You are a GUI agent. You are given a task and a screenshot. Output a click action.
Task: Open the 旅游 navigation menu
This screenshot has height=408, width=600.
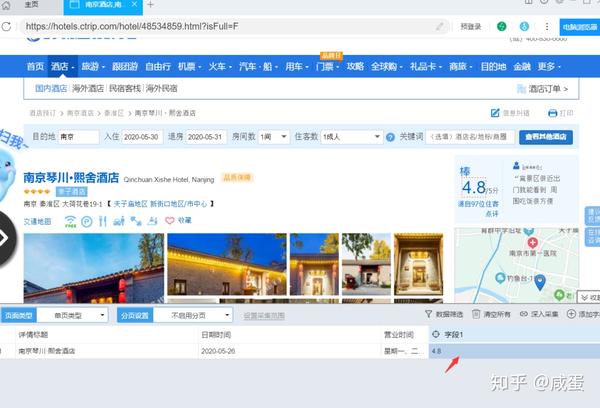[x=93, y=66]
